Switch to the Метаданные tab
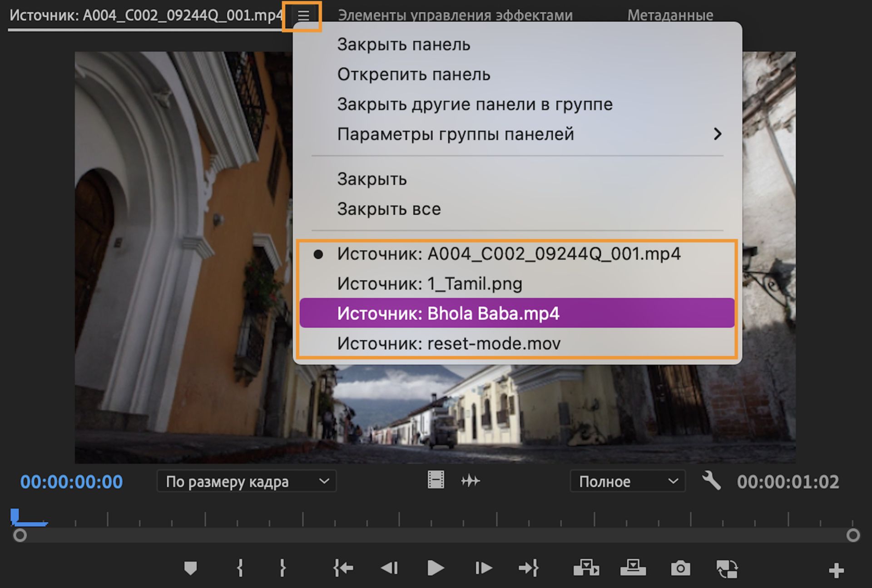 tap(669, 15)
